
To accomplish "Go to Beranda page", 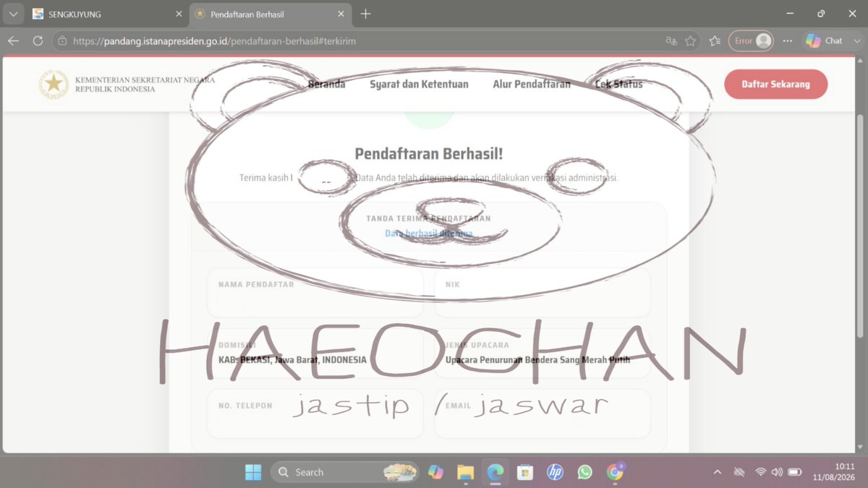I will coord(326,85).
